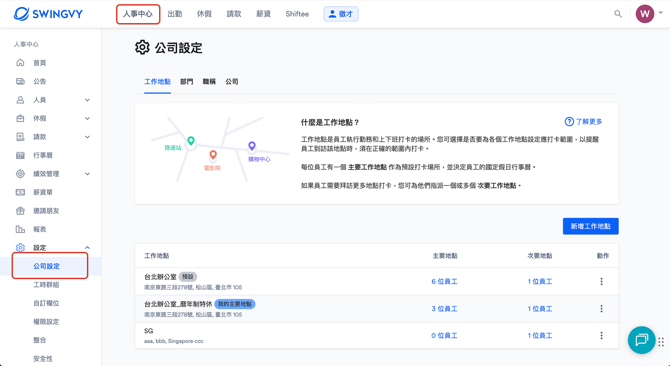Click the question mark help icon
This screenshot has height=366, width=670.
coord(569,122)
